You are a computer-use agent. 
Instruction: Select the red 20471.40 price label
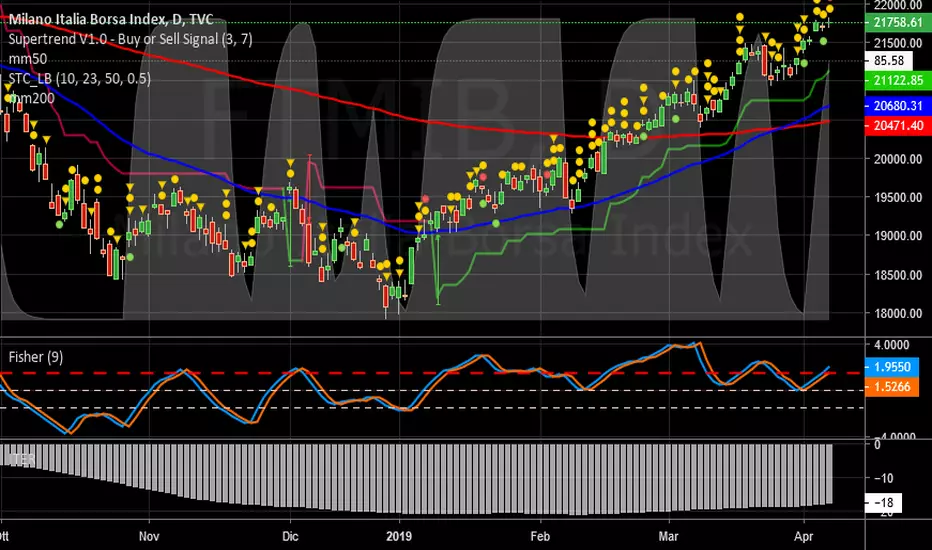(x=898, y=125)
